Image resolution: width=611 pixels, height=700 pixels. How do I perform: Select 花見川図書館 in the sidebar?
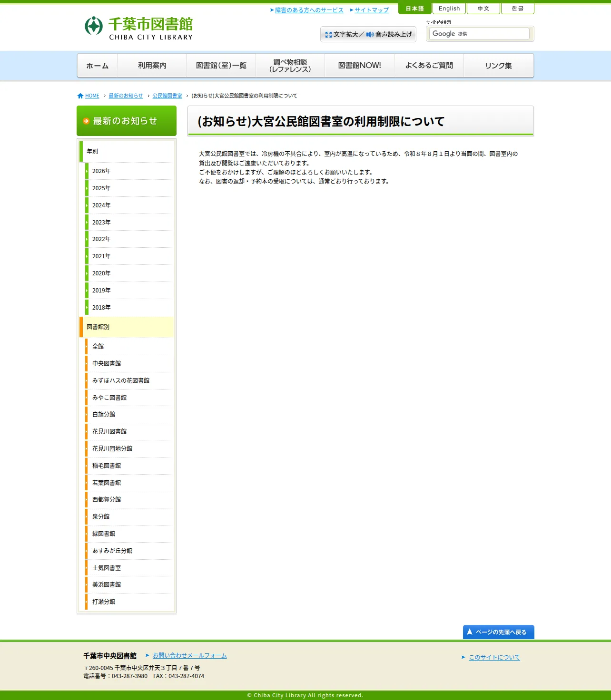(129, 432)
